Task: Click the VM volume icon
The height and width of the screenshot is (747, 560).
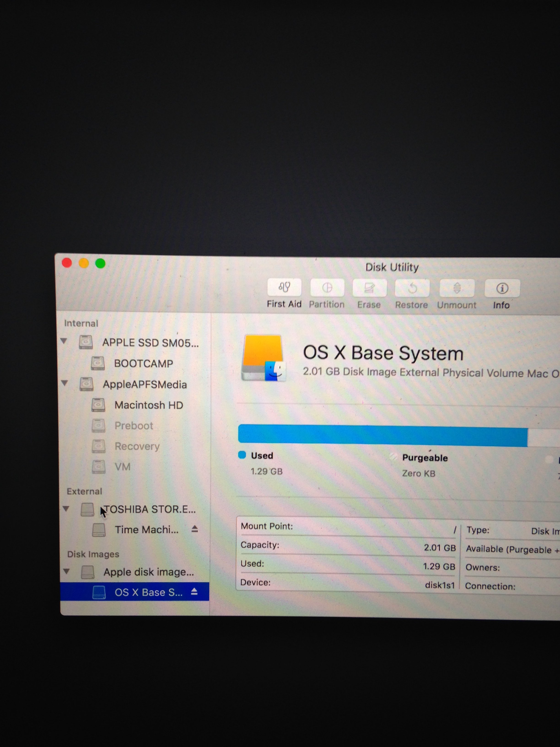Action: click(99, 467)
